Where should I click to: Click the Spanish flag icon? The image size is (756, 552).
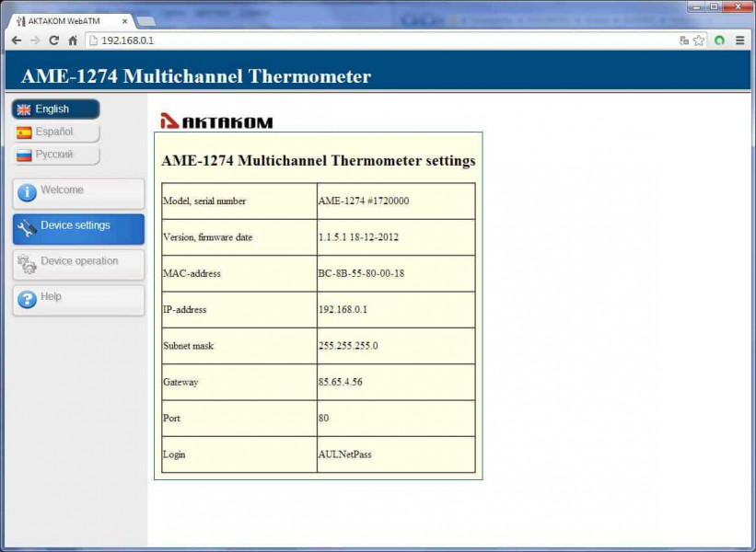point(24,132)
